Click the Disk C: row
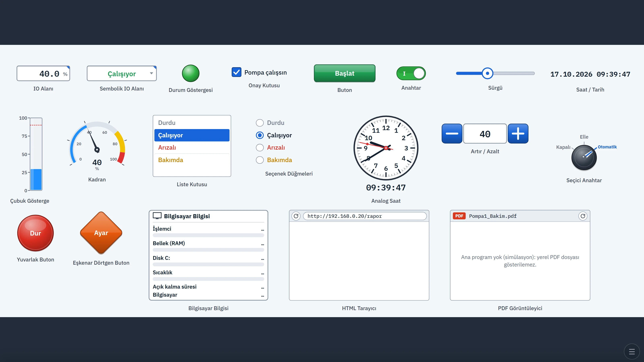The image size is (644, 362). 208,261
